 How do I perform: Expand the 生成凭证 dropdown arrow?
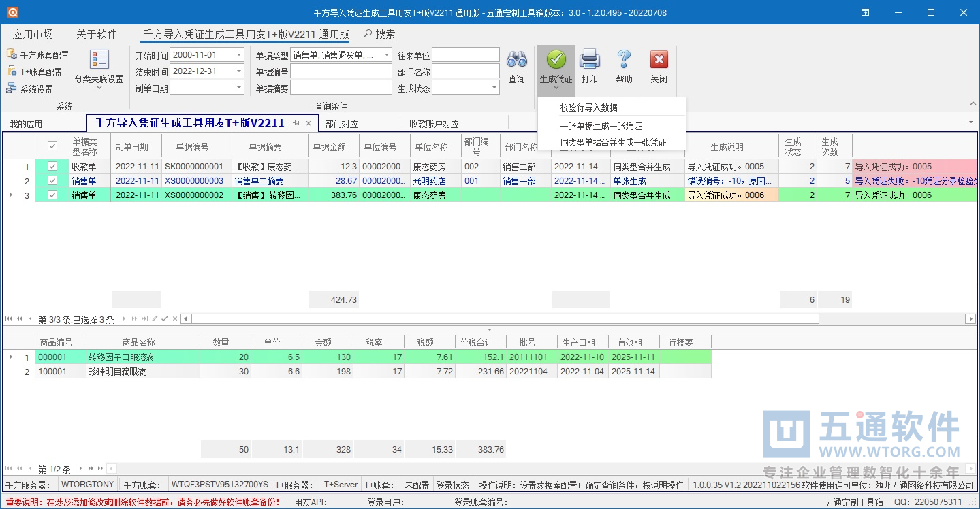pos(556,88)
